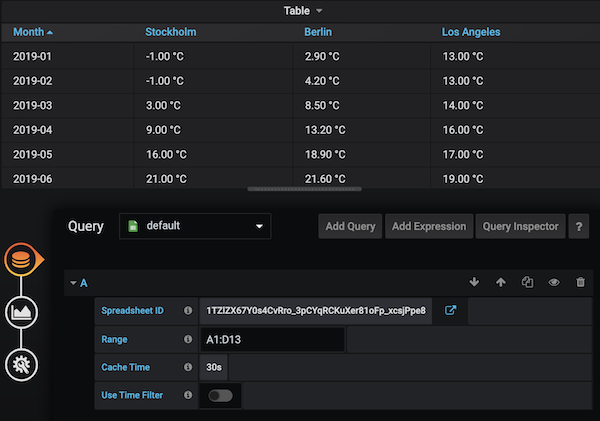The image size is (600, 421).
Task: Toggle query A visibility eye icon
Action: pyautogui.click(x=554, y=283)
